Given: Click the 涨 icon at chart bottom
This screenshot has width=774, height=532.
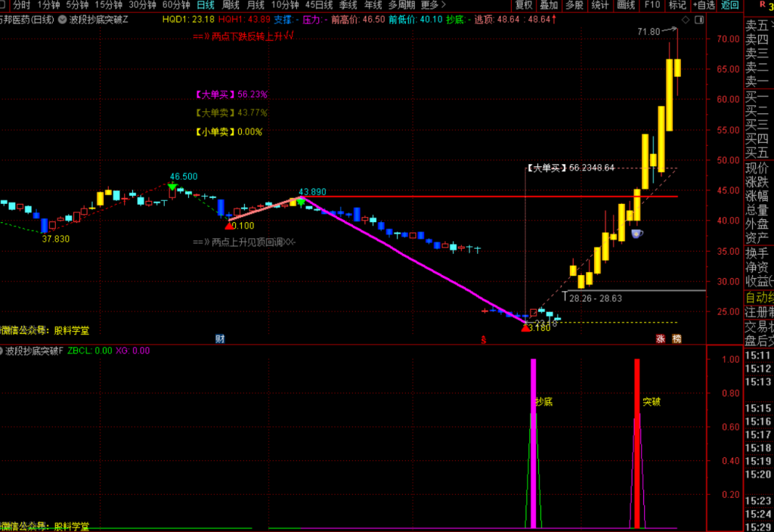Looking at the screenshot, I should (x=661, y=339).
